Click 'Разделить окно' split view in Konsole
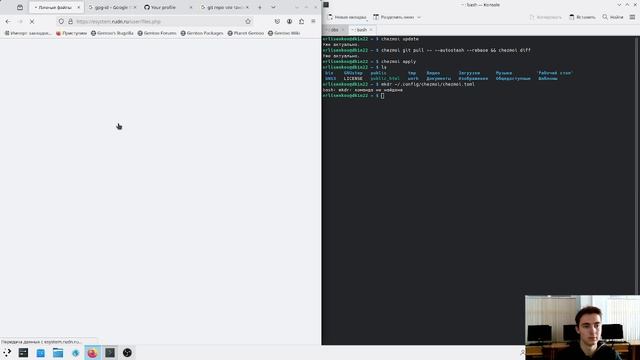Screen dimensions: 640x360 point(393,17)
